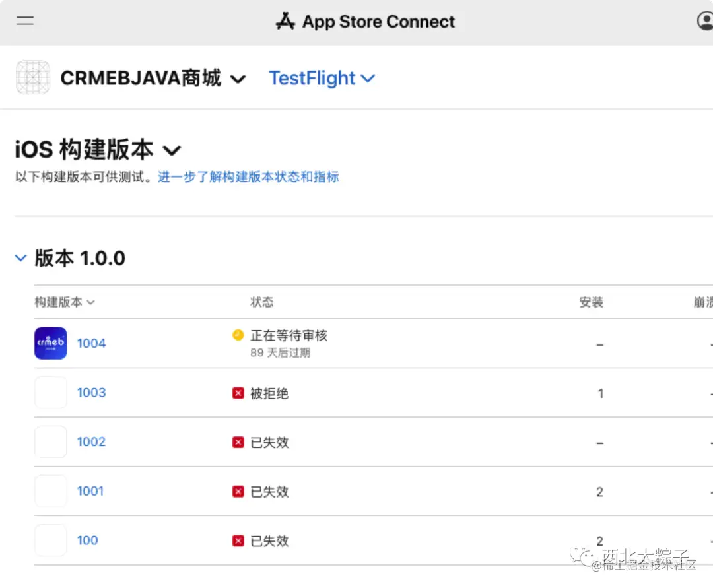This screenshot has width=713, height=588.
Task: Open build 1003 details
Action: pos(91,393)
